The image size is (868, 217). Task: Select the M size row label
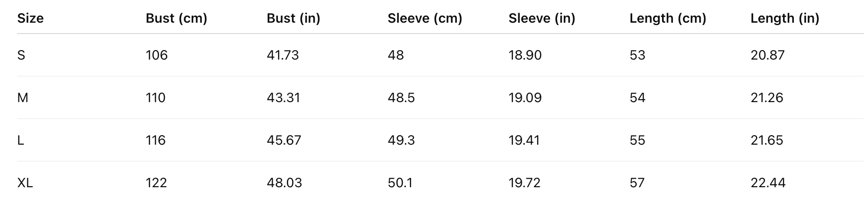(23, 98)
